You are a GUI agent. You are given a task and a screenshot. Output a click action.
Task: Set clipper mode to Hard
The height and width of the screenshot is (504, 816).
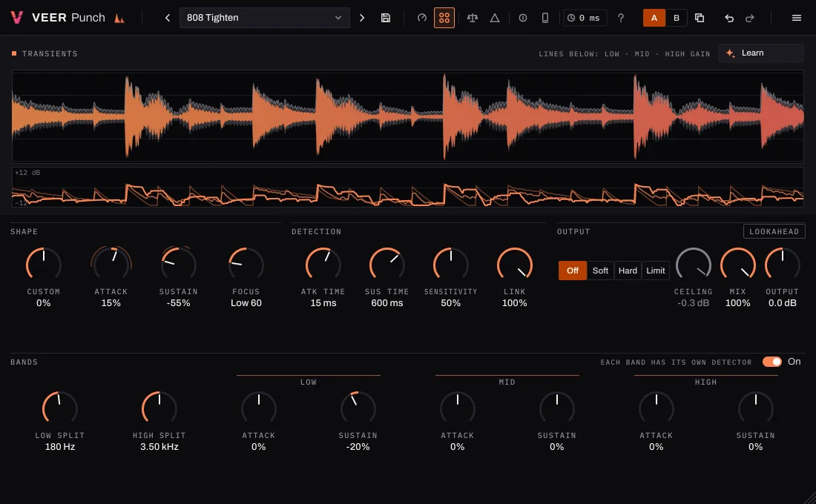[628, 271]
